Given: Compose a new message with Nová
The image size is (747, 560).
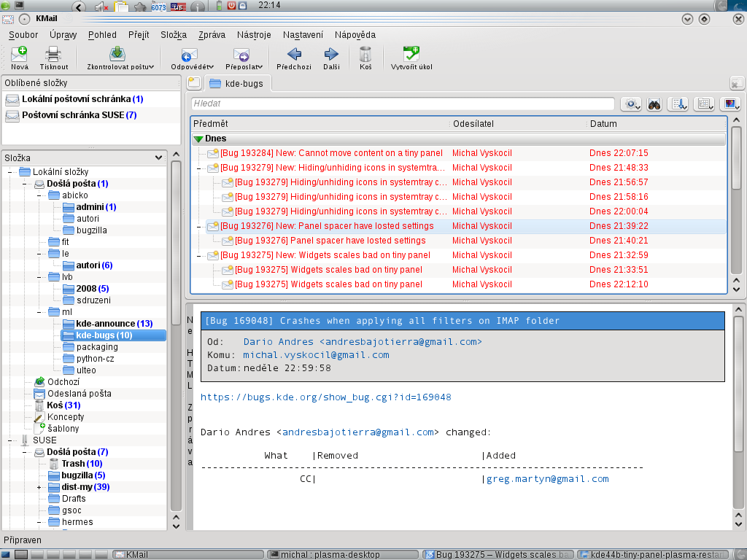Looking at the screenshot, I should coord(20,58).
